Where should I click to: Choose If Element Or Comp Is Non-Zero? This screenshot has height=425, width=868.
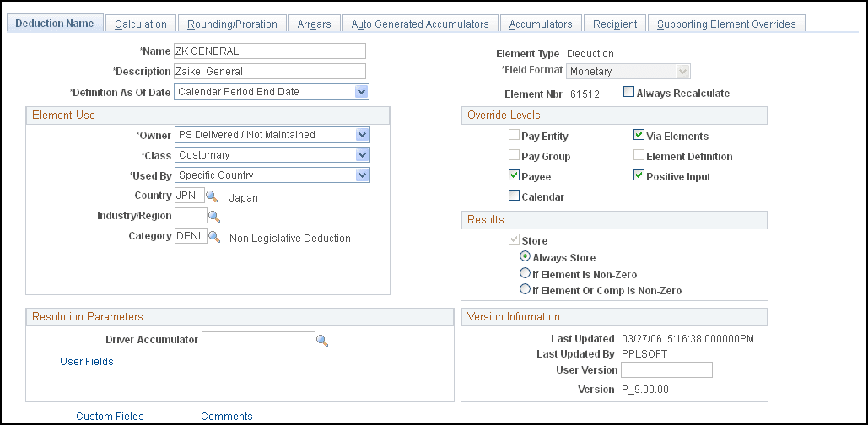(x=526, y=290)
